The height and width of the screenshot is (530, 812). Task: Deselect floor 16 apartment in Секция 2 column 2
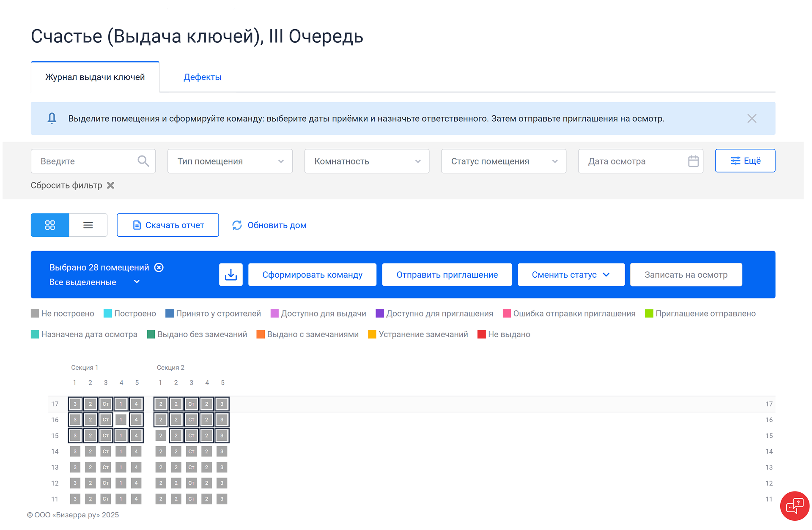click(176, 420)
